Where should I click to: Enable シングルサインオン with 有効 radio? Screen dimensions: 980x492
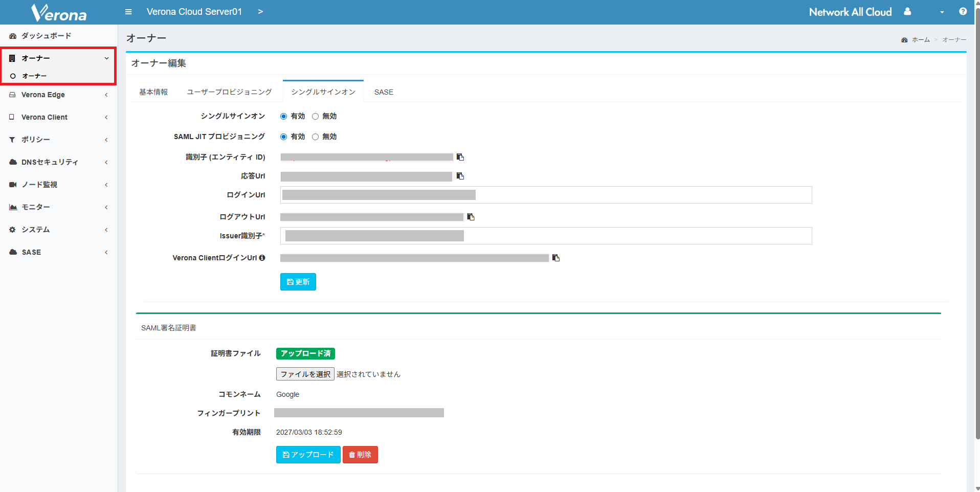283,117
